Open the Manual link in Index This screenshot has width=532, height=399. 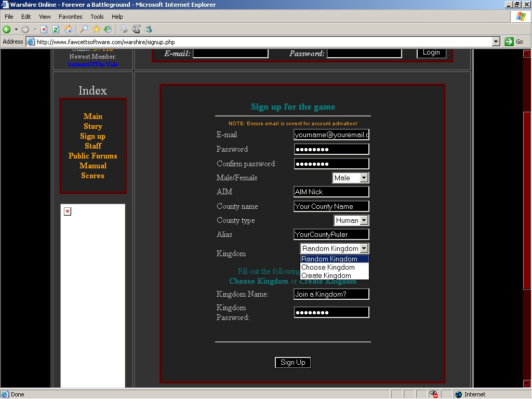pos(92,166)
